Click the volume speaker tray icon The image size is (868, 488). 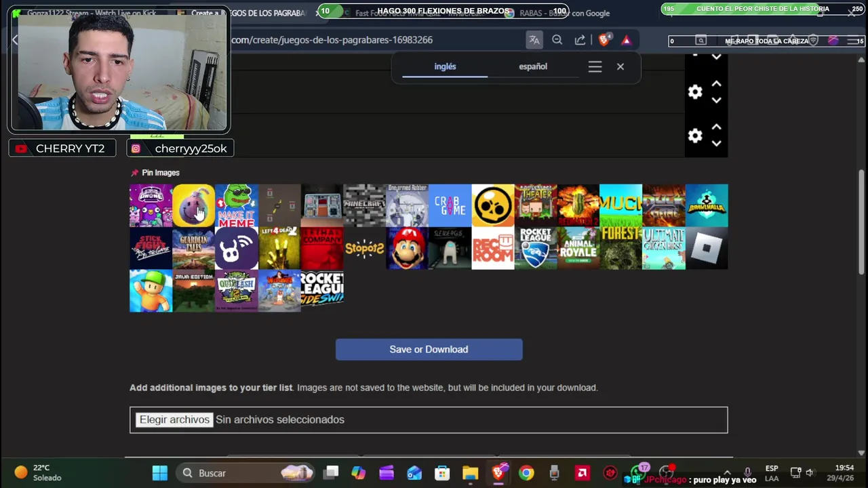810,473
